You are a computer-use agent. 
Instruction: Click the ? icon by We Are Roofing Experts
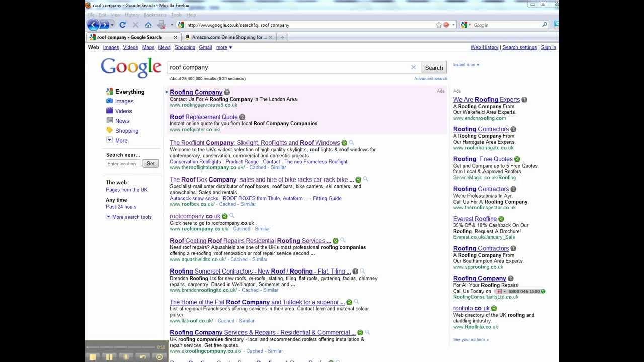(524, 100)
